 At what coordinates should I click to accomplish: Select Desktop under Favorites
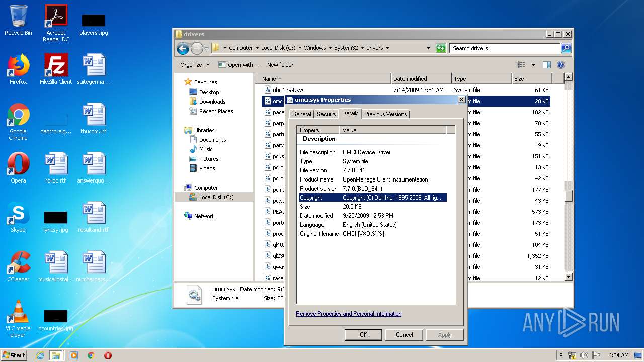[209, 92]
